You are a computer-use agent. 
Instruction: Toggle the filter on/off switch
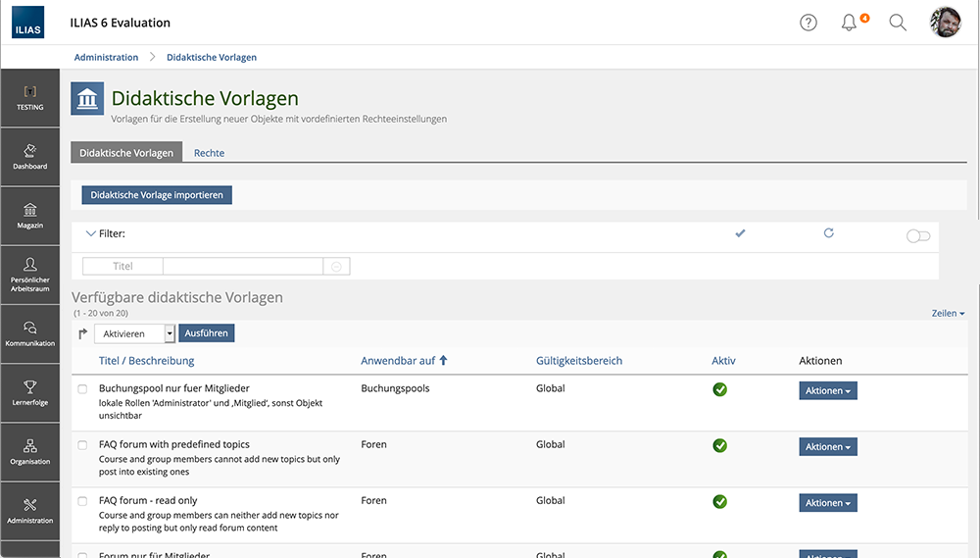(x=917, y=236)
